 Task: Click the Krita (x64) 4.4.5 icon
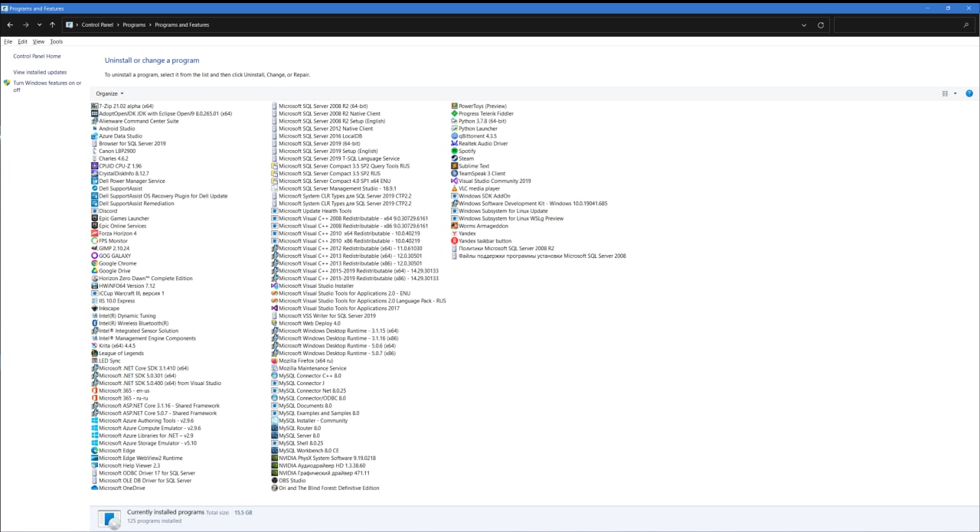95,346
